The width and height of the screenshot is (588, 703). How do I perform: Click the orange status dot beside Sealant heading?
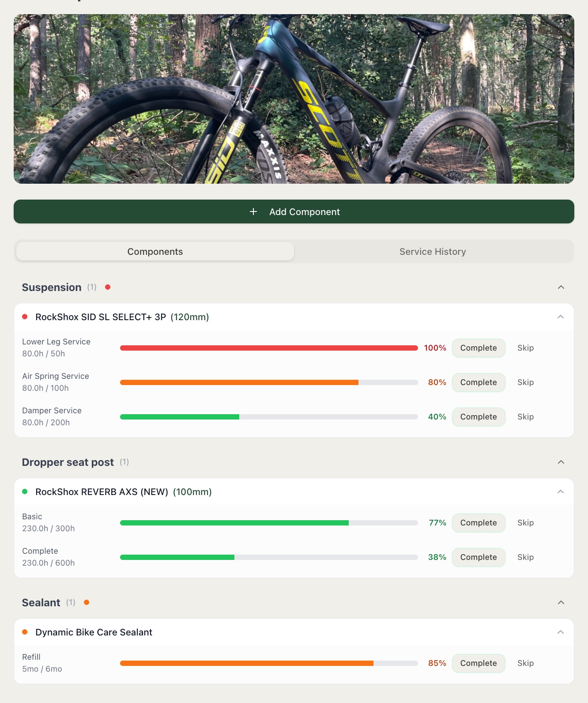(x=87, y=602)
